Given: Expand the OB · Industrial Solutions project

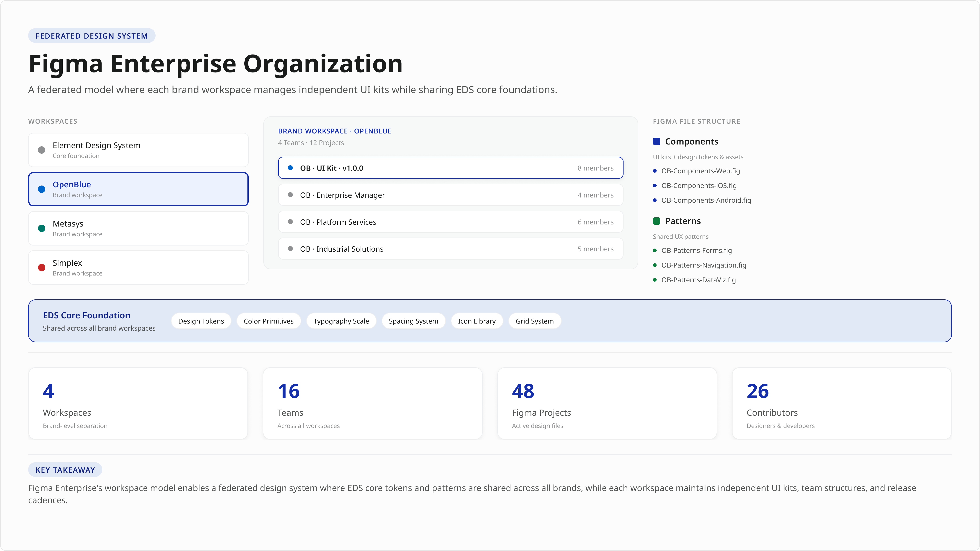Looking at the screenshot, I should click(450, 249).
